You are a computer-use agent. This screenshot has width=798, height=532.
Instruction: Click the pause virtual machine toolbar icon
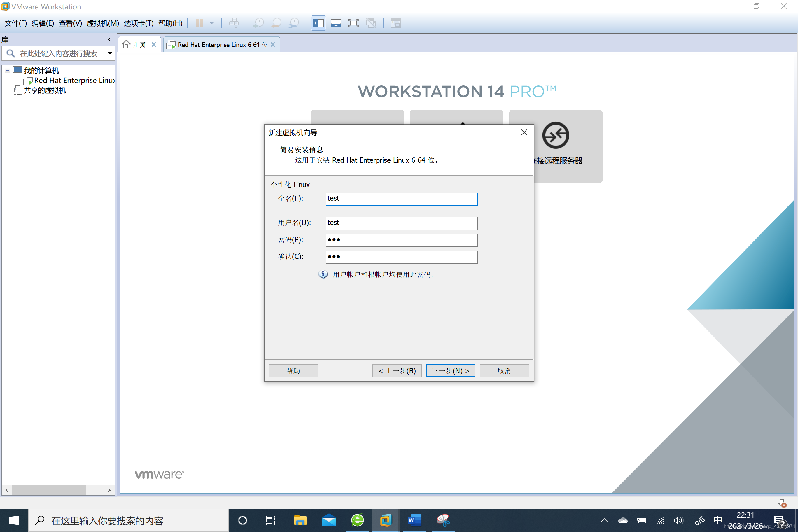[199, 23]
